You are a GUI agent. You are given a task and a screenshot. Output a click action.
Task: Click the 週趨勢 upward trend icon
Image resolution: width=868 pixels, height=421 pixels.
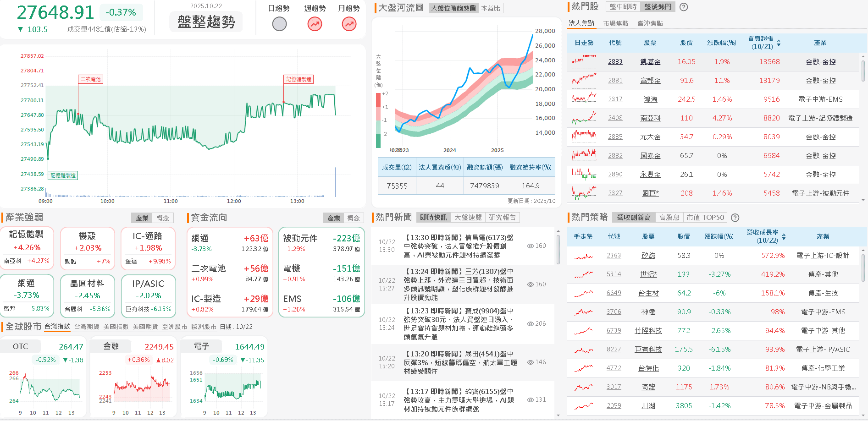pos(315,23)
